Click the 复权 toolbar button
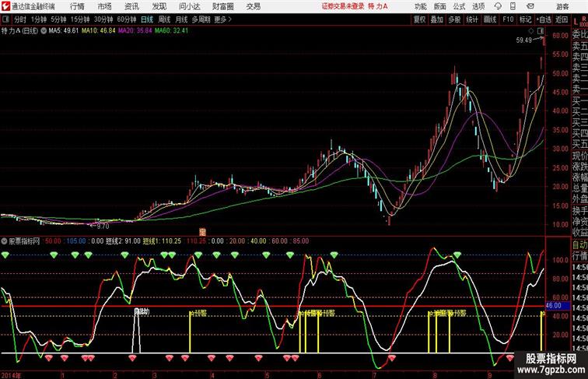 419,19
